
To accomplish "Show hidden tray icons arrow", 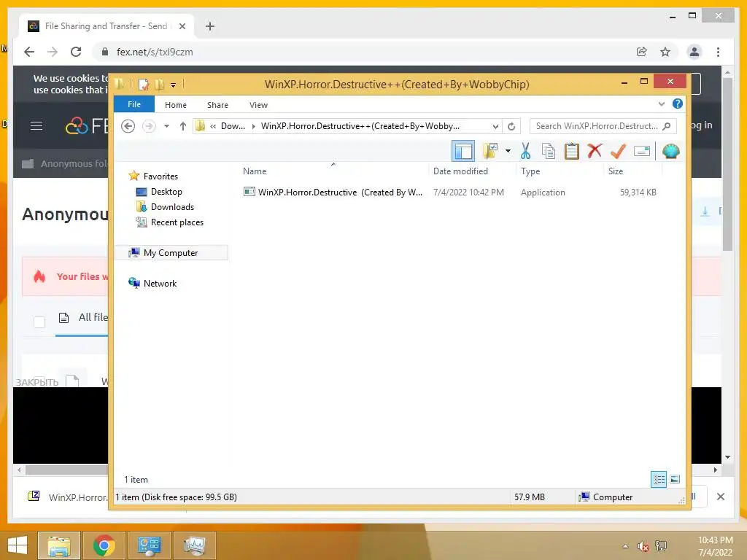I will point(625,546).
